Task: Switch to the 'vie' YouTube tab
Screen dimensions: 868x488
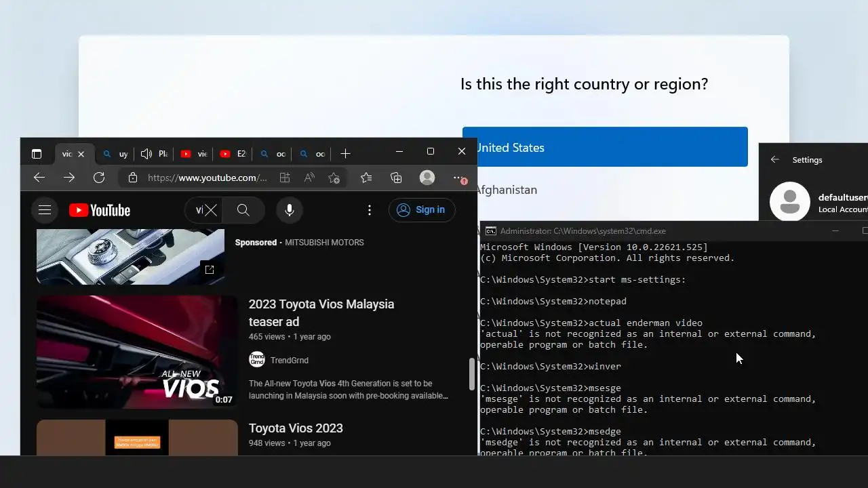Action: [193, 154]
